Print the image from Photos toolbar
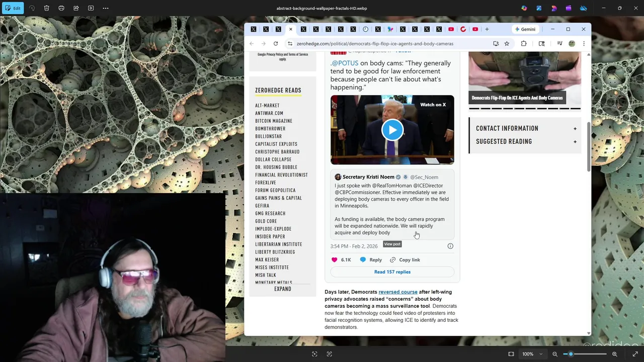Image resolution: width=644 pixels, height=362 pixels. (61, 8)
